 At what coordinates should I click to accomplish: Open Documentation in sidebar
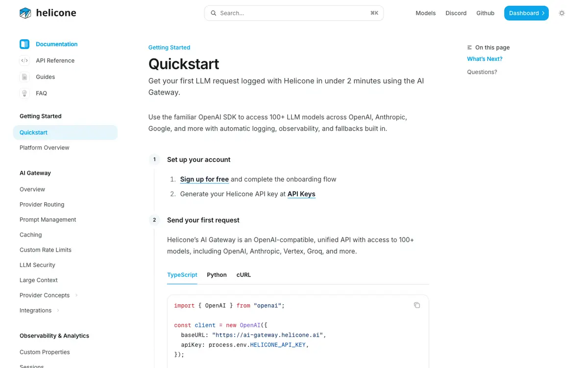point(57,44)
